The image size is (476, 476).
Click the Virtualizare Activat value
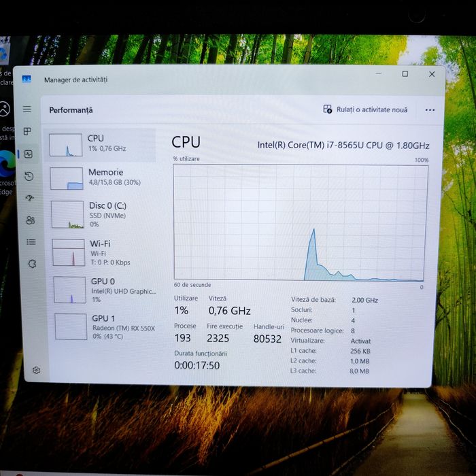coord(360,341)
